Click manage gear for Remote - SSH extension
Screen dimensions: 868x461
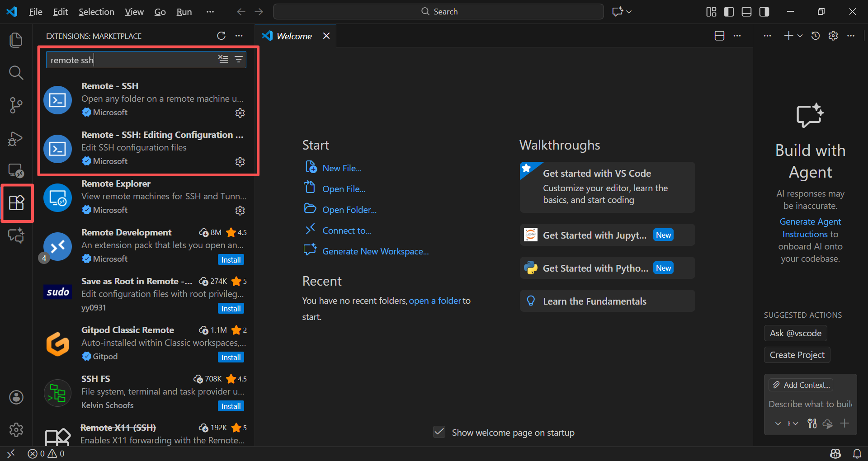[240, 113]
